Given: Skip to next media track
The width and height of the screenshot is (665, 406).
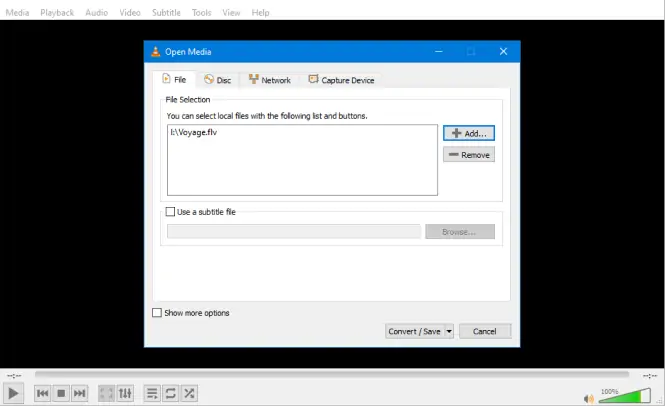Looking at the screenshot, I should (79, 393).
